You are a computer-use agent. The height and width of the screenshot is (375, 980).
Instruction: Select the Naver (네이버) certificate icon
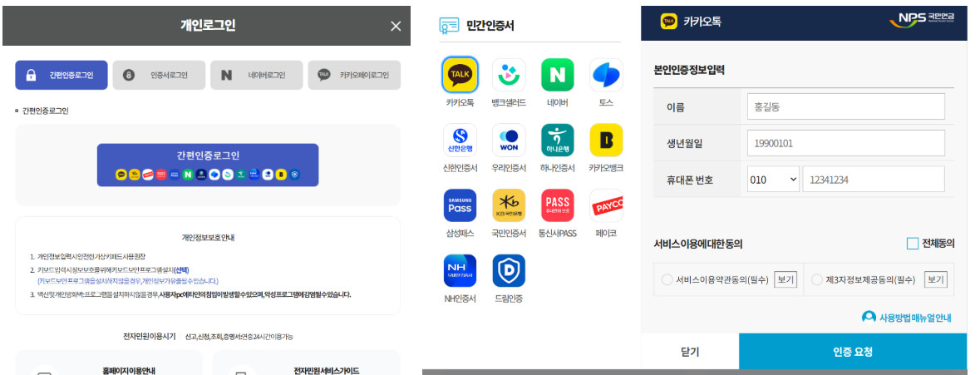558,75
